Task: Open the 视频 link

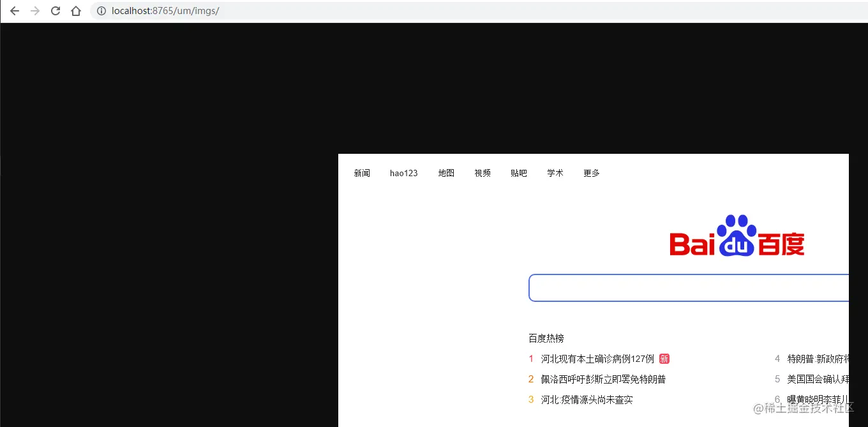Action: (x=483, y=173)
